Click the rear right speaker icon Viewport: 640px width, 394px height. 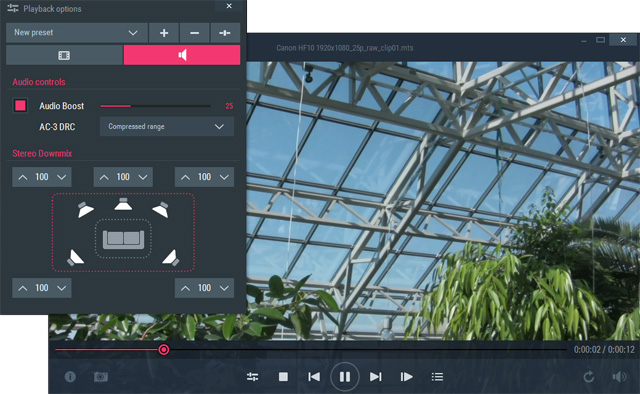click(171, 258)
